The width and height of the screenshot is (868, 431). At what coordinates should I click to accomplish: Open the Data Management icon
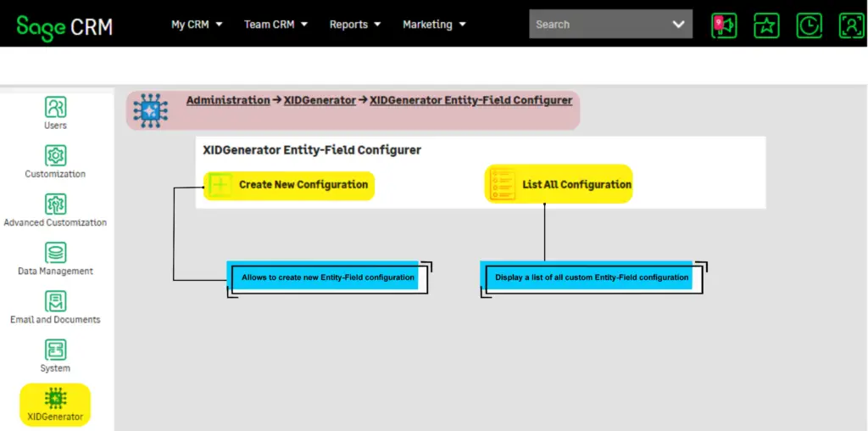(55, 253)
